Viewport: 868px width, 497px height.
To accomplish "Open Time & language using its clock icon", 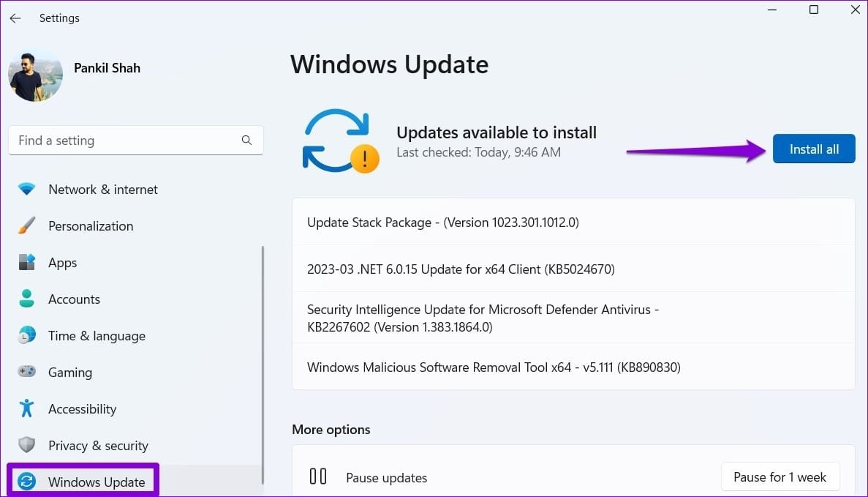I will [x=26, y=335].
